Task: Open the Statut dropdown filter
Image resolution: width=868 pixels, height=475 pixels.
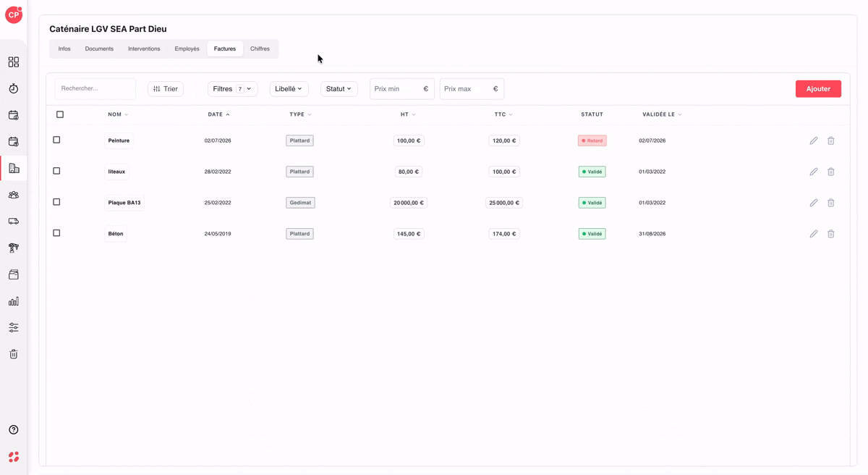Action: pos(339,89)
